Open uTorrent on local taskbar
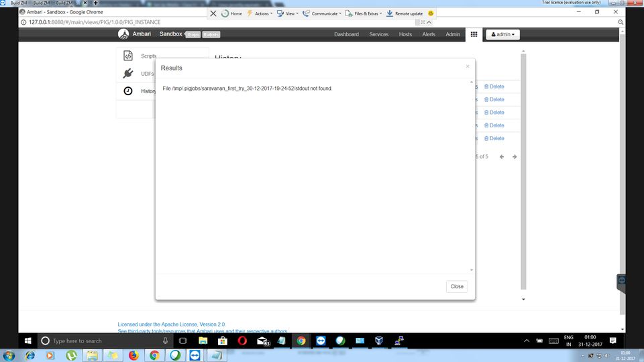The width and height of the screenshot is (644, 362). (x=72, y=355)
